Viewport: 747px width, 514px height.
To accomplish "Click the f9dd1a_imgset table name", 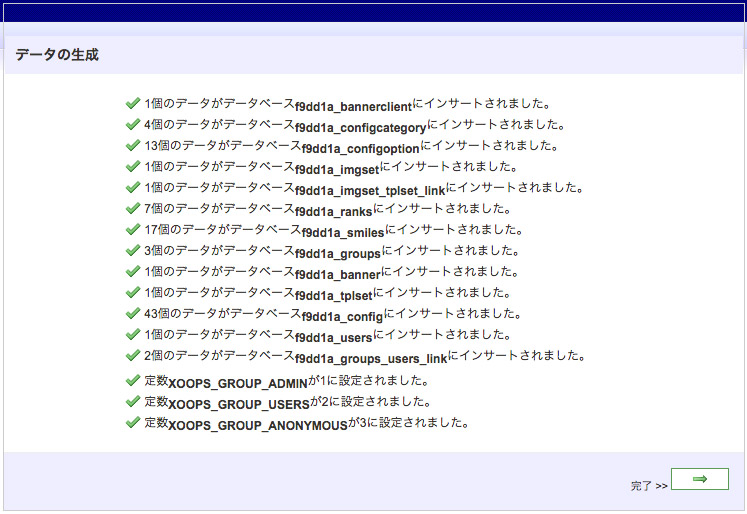I will [337, 169].
